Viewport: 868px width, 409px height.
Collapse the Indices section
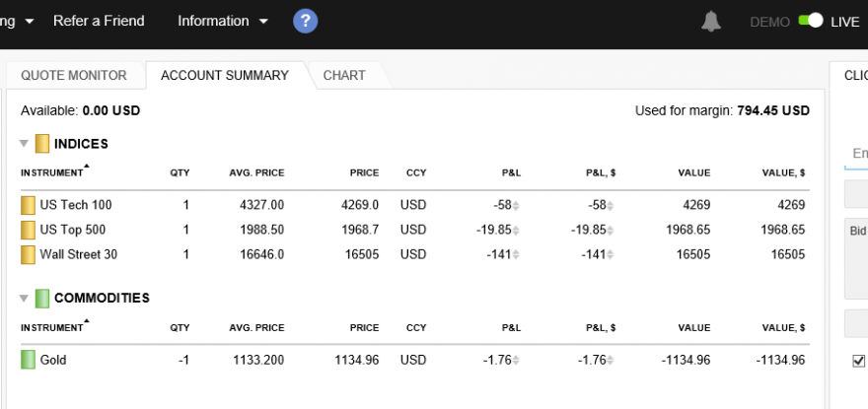click(x=24, y=144)
